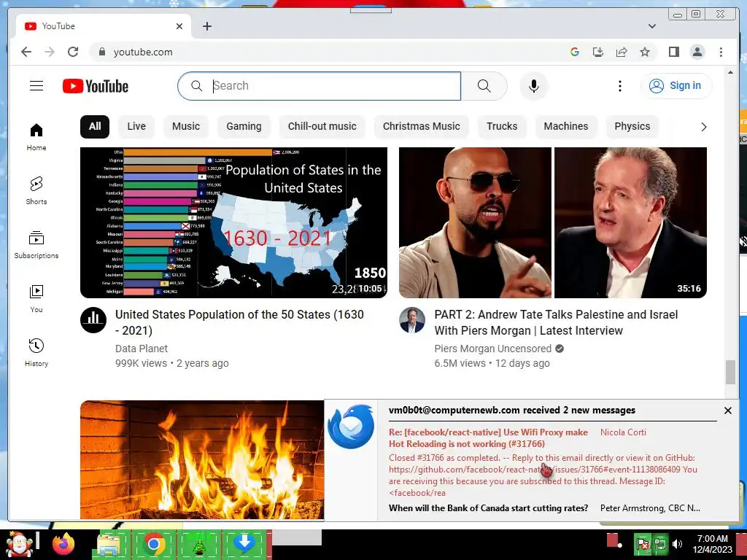Open the Bank of Canada email notification
This screenshot has width=747, height=560.
coord(544,508)
